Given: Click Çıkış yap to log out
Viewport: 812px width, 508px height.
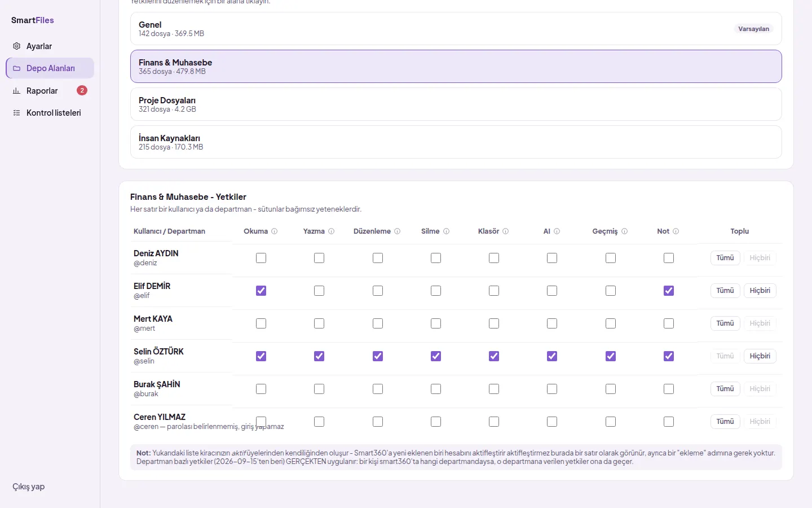Looking at the screenshot, I should 29,487.
